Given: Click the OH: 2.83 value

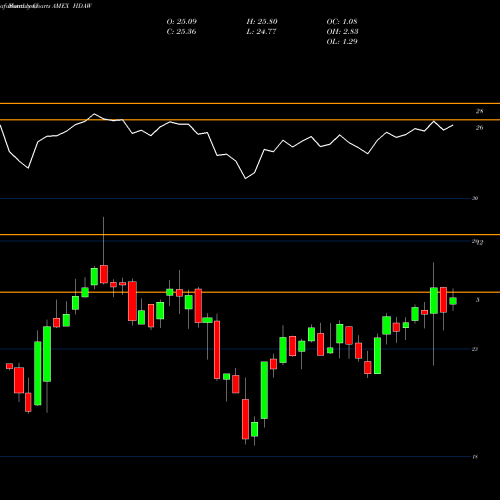Looking at the screenshot, I should click(x=342, y=32).
